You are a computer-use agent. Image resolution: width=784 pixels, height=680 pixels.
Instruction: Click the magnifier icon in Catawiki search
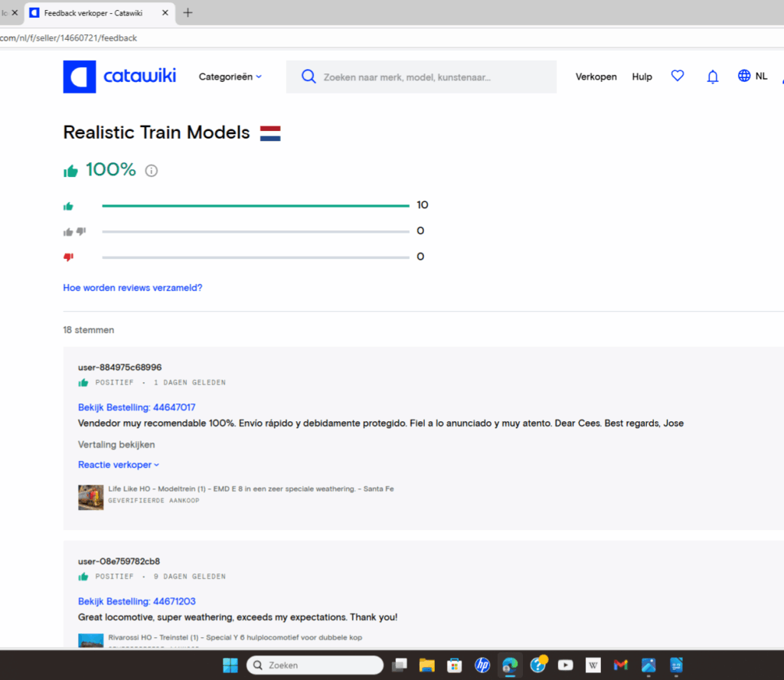(x=309, y=77)
